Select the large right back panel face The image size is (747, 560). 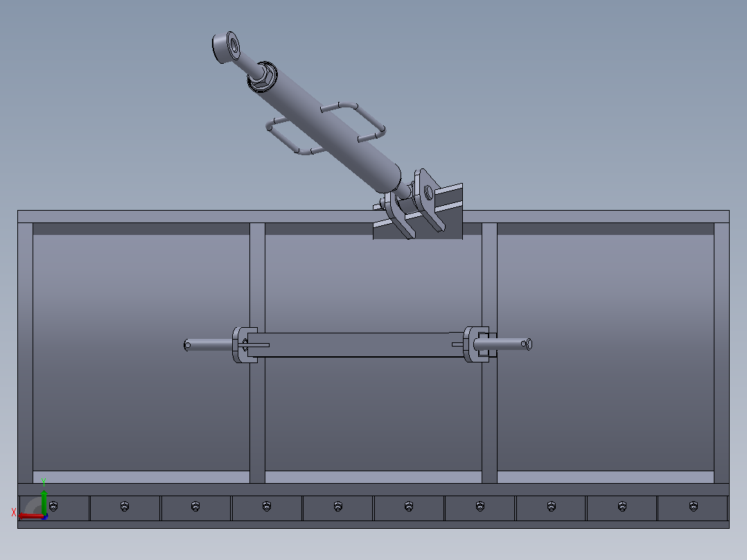coord(606,353)
